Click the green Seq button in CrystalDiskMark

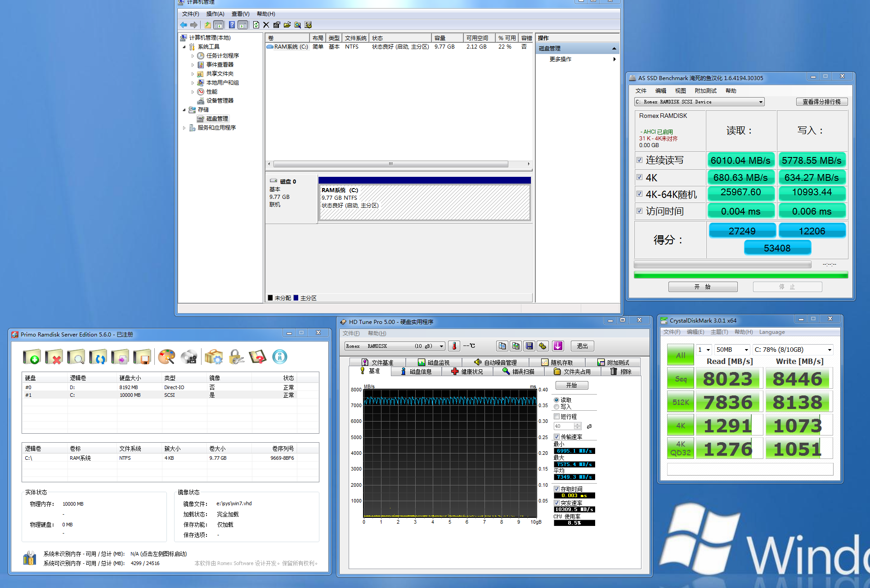coord(681,379)
